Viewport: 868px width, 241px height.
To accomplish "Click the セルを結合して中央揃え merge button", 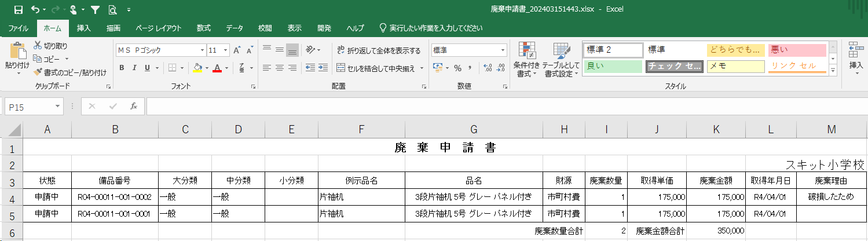I will click(380, 68).
